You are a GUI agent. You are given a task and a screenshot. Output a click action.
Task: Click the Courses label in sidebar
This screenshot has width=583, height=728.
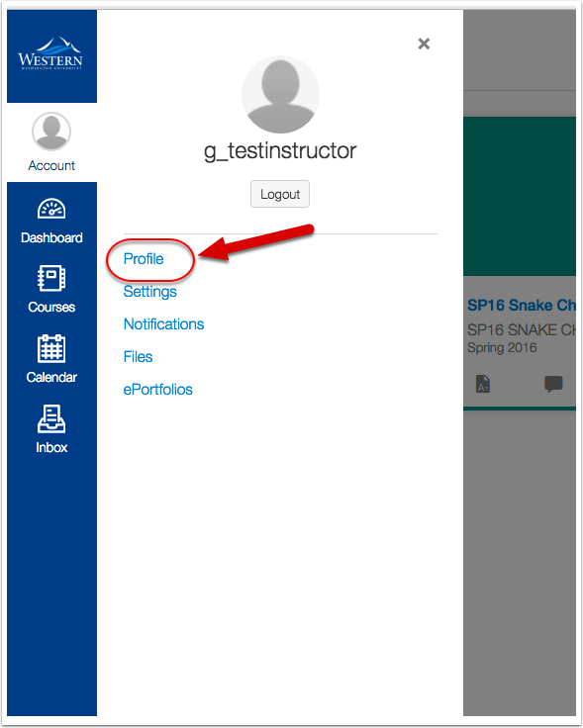tap(51, 307)
